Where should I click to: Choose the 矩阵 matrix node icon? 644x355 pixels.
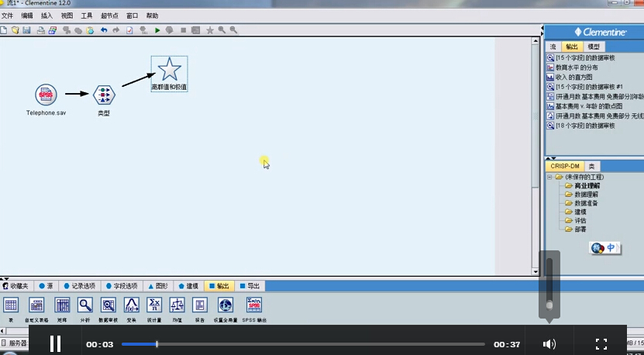click(x=62, y=305)
